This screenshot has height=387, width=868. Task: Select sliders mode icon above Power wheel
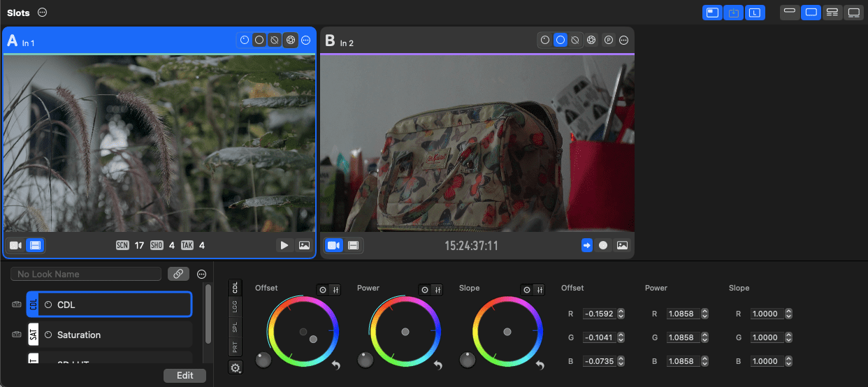(x=437, y=289)
